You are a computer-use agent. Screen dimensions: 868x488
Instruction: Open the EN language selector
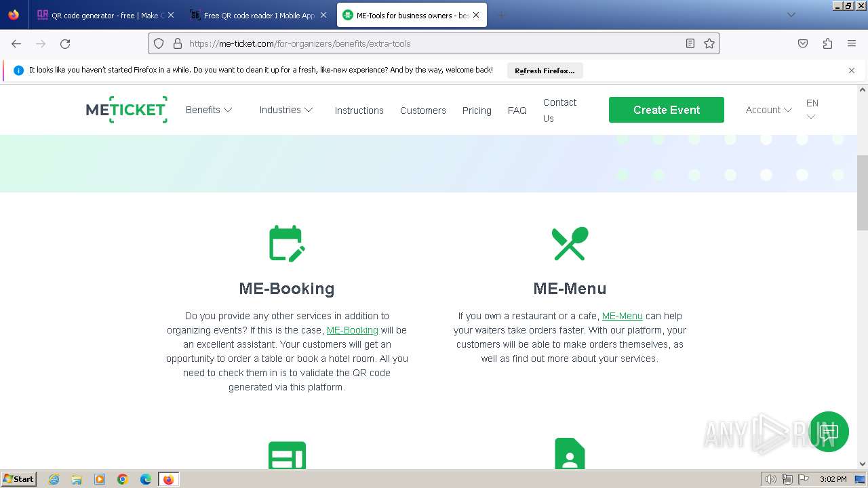pyautogui.click(x=812, y=110)
